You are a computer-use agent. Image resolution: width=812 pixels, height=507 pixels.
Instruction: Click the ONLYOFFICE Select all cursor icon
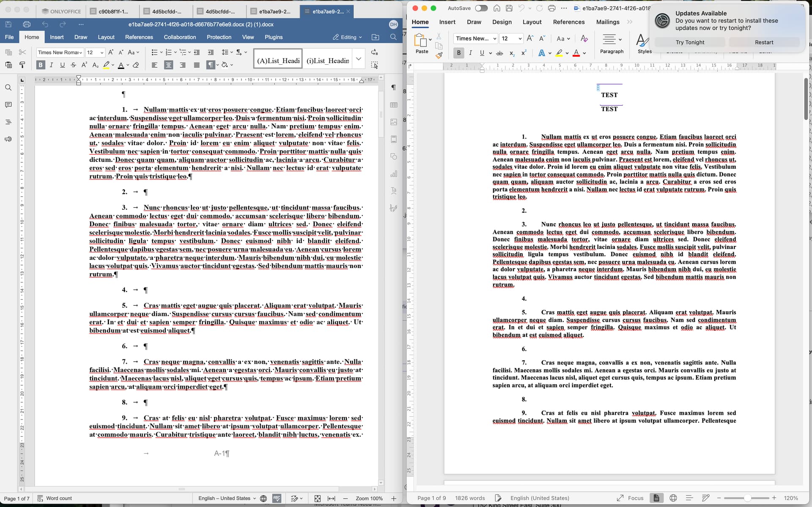click(374, 65)
